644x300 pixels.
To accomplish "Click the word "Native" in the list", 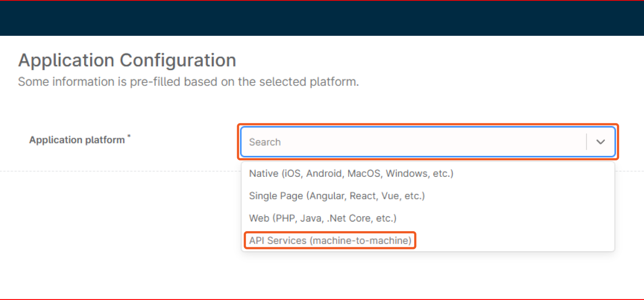I will (x=264, y=173).
